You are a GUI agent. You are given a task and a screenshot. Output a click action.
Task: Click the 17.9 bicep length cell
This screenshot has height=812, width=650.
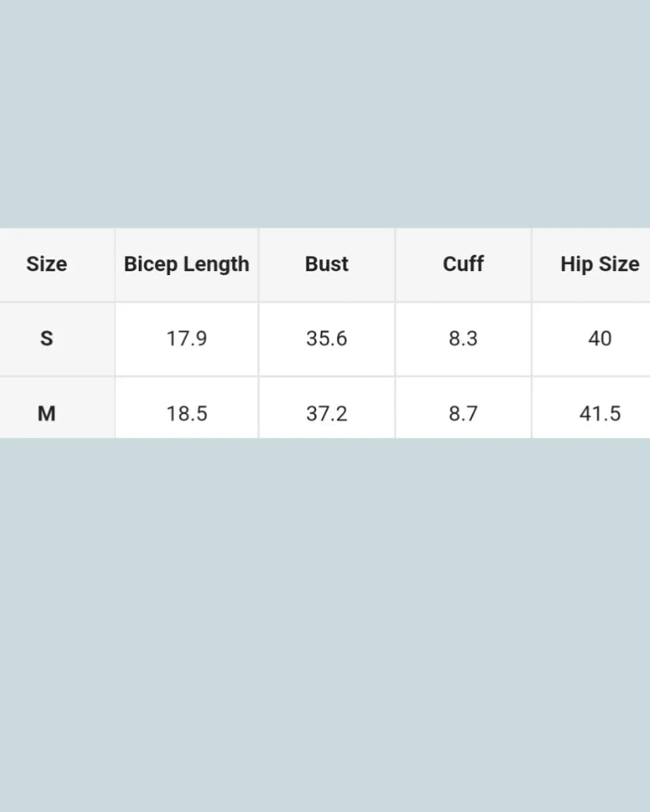(187, 339)
